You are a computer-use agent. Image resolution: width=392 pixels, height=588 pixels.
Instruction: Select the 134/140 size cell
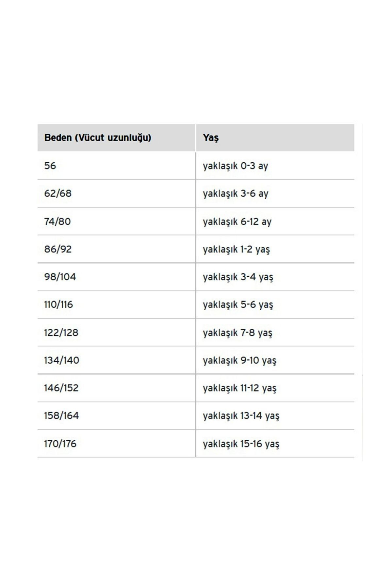pos(116,360)
